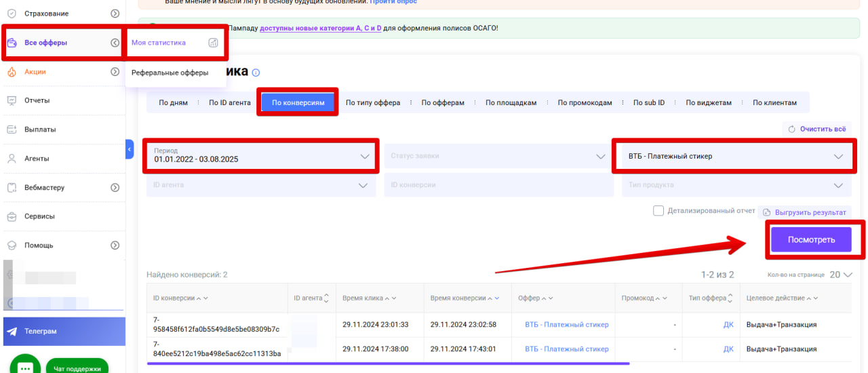Sort by the ID агента column arrows

click(x=326, y=298)
